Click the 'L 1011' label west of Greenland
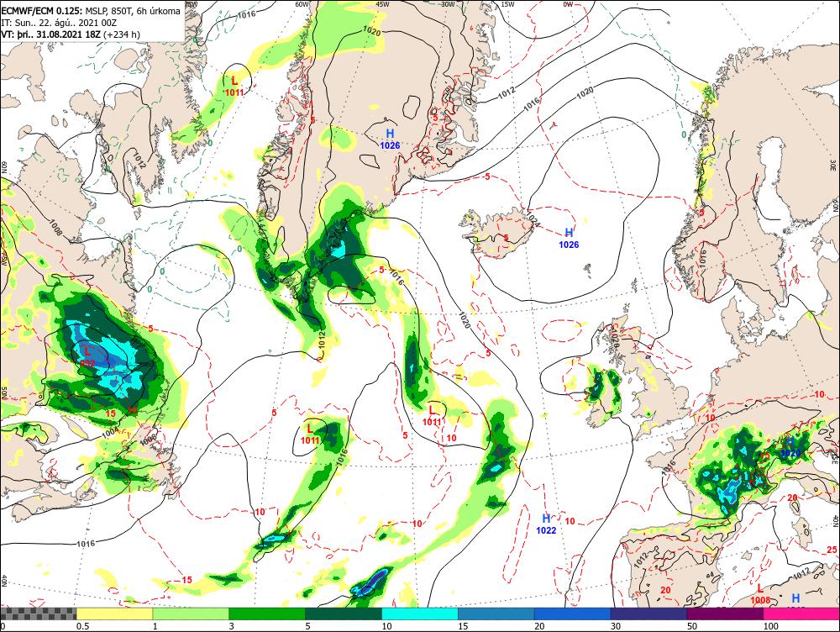Viewport: 840px width, 632px height. (x=234, y=87)
